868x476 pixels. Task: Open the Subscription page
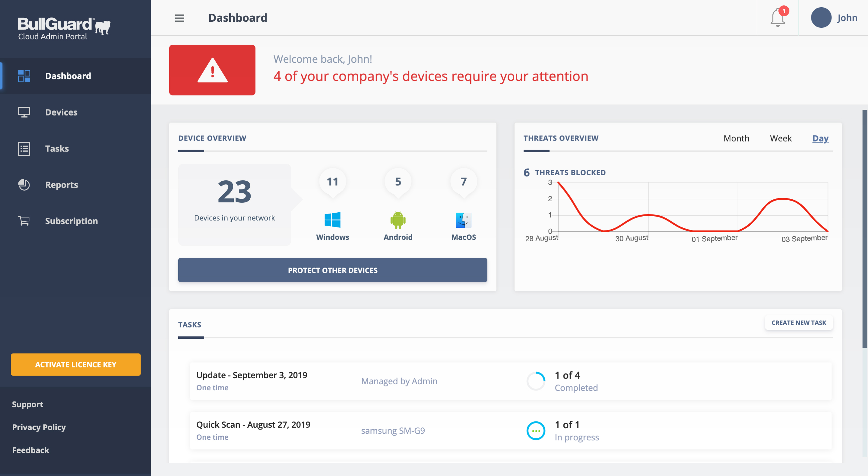71,221
